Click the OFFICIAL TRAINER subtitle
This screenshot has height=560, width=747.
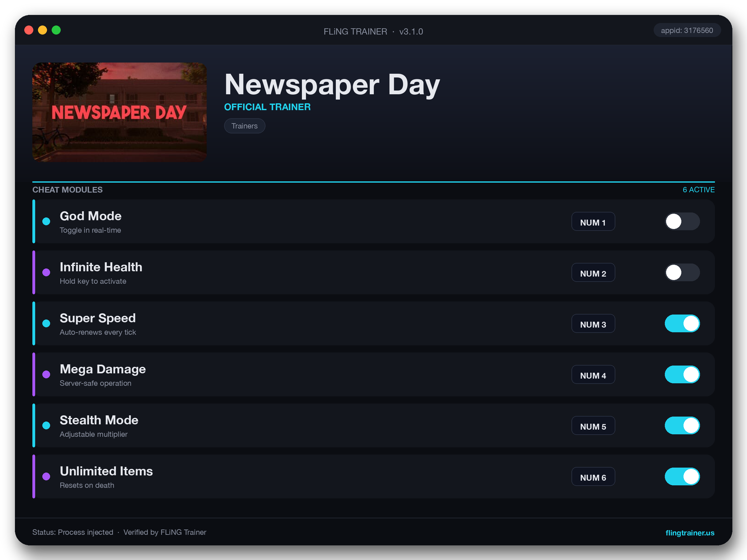267,107
